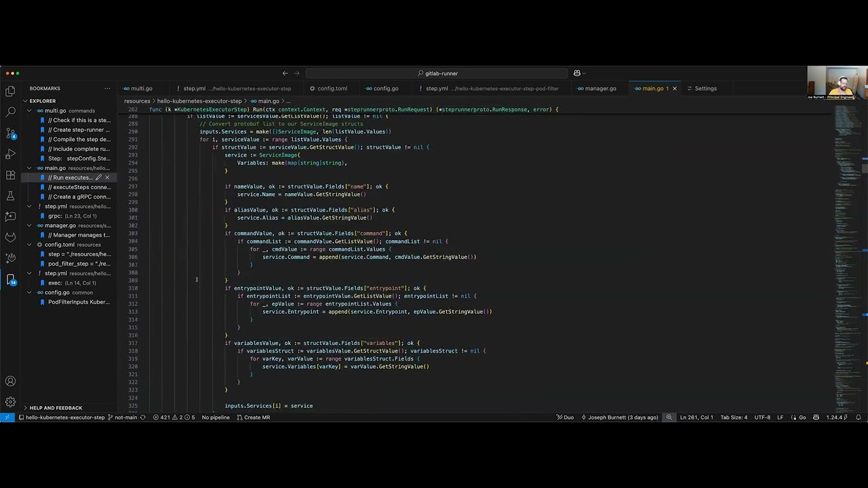
Task: Collapse the config.toml bookmarks group
Action: point(29,245)
